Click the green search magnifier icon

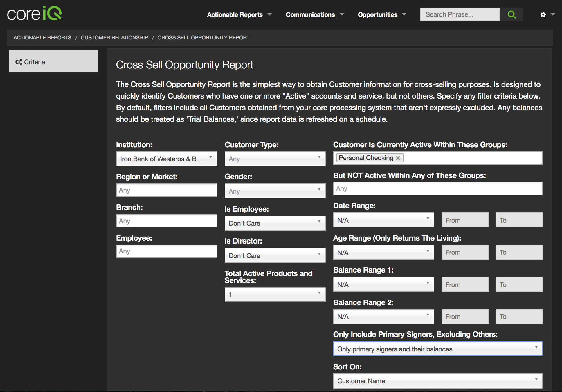click(511, 14)
